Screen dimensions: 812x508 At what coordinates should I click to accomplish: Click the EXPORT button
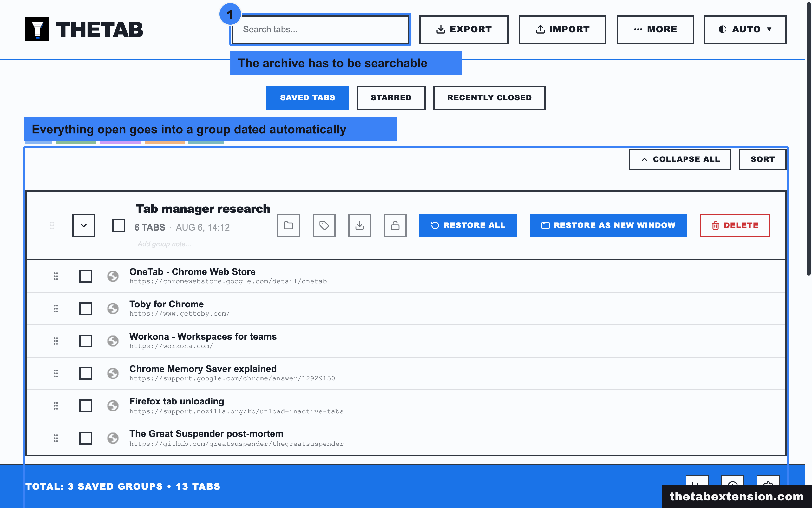pyautogui.click(x=464, y=29)
